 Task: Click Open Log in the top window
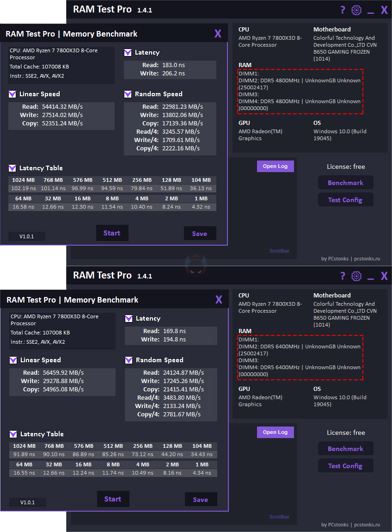[276, 166]
